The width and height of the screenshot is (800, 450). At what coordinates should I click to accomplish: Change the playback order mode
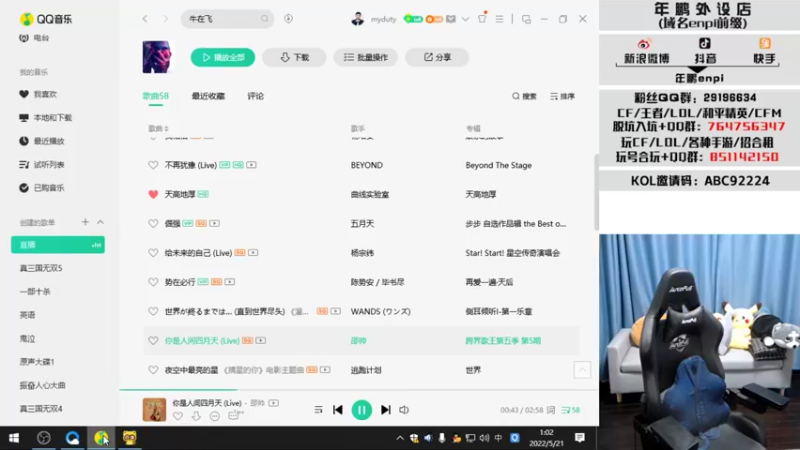coord(318,410)
